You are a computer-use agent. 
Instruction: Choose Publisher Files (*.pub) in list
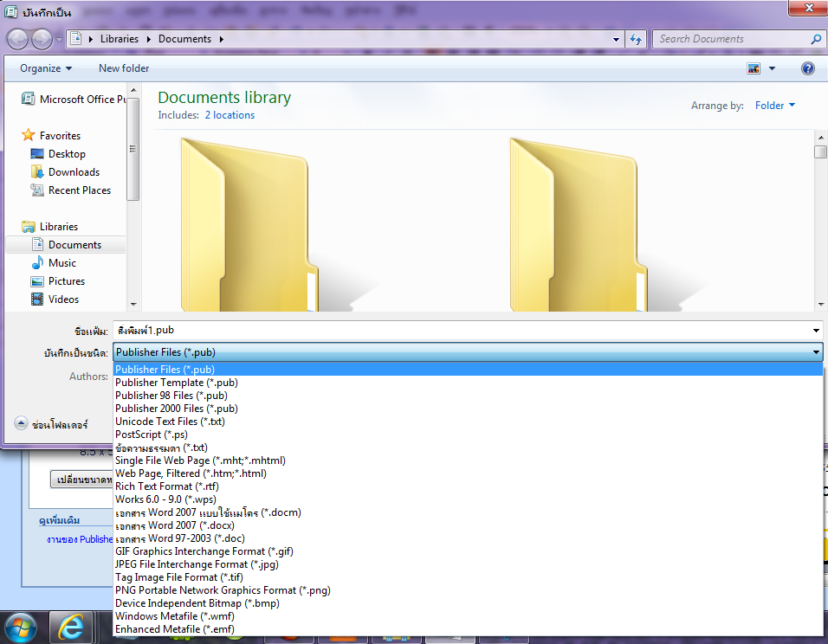tap(468, 370)
